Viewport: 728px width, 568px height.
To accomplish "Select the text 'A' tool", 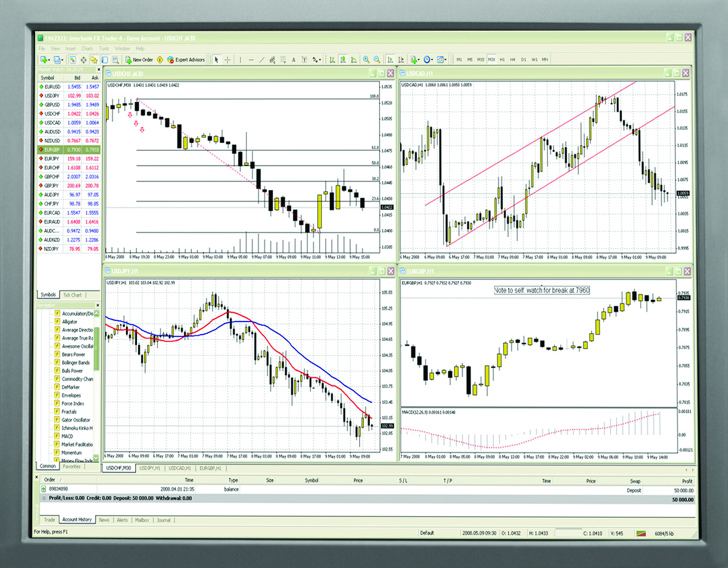I will 294,60.
